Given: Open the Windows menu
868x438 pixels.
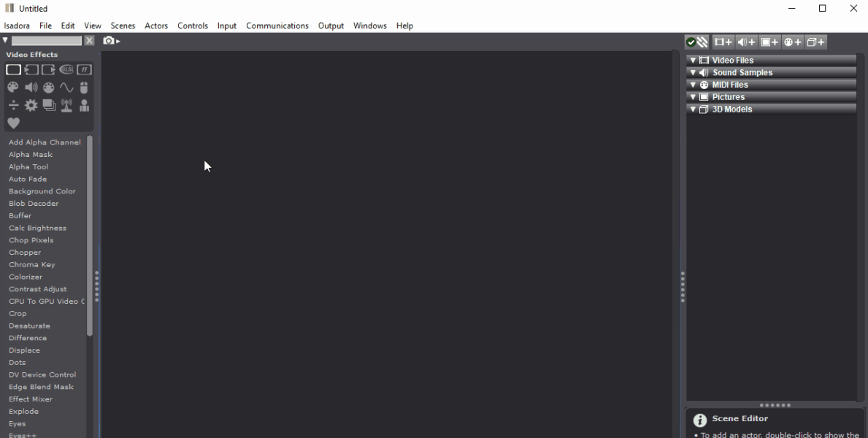Looking at the screenshot, I should (x=370, y=26).
